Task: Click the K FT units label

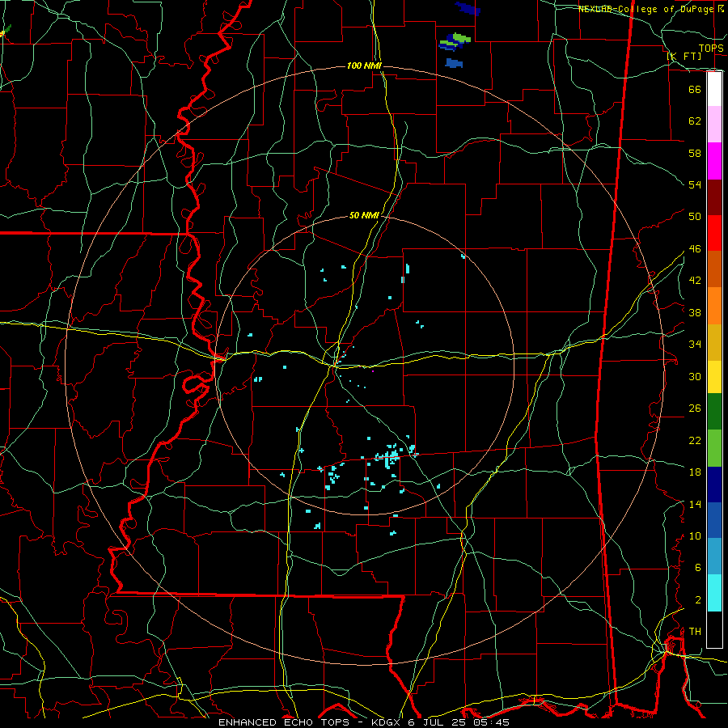Action: 684,56
